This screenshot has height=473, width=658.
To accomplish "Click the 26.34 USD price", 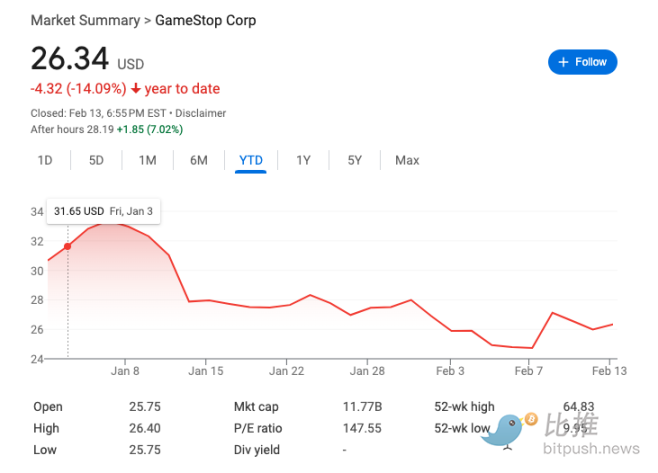I will point(72,59).
